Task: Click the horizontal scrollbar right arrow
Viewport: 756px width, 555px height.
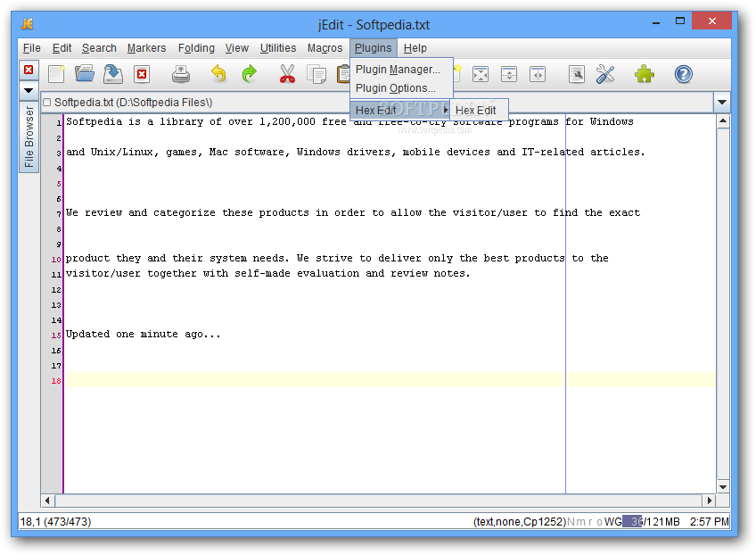Action: 710,501
